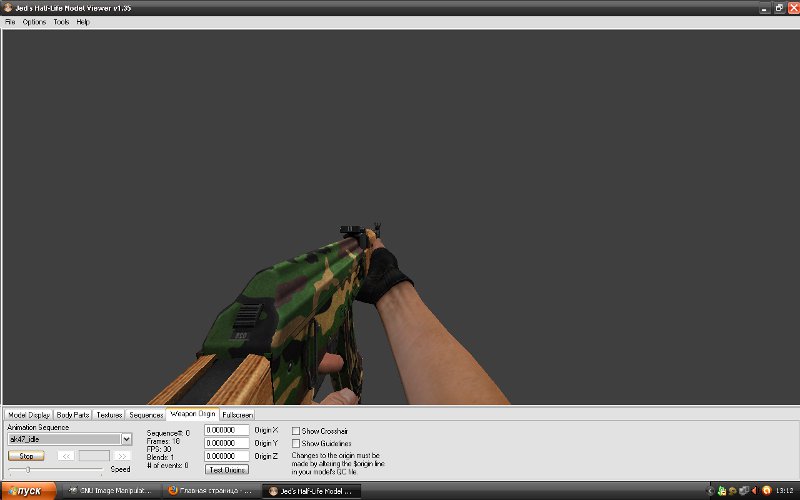Close the Model Viewer window
Viewport: 800px width, 500px height.
click(793, 8)
